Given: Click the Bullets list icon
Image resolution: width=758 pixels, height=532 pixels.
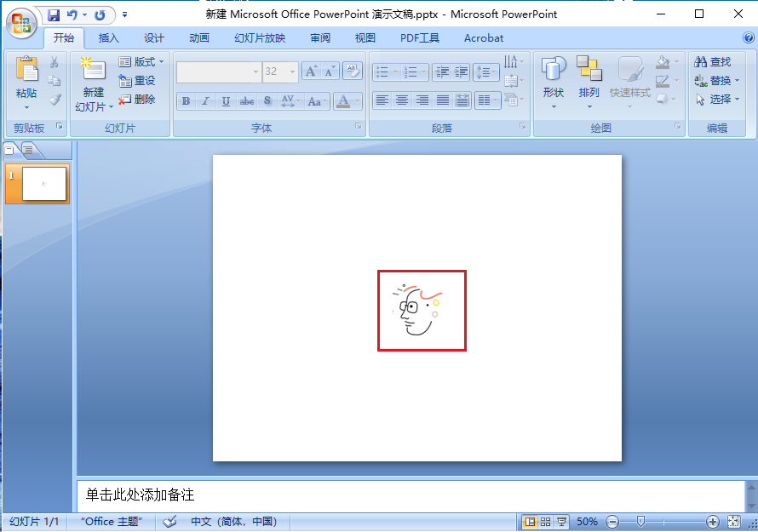Looking at the screenshot, I should [382, 72].
